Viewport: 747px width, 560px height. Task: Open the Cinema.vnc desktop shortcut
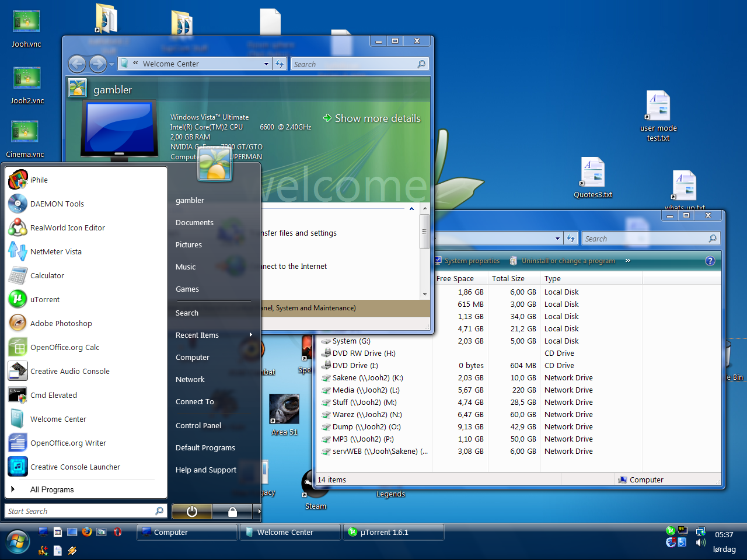[x=25, y=138]
